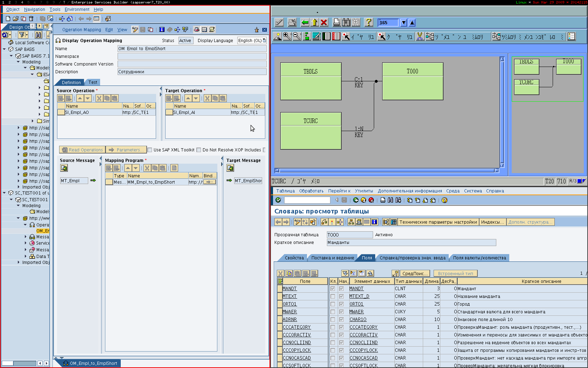Viewport: 588px width, 368px height.
Task: Toggle initial value checkbox in MTEXT row
Action: coord(341,296)
